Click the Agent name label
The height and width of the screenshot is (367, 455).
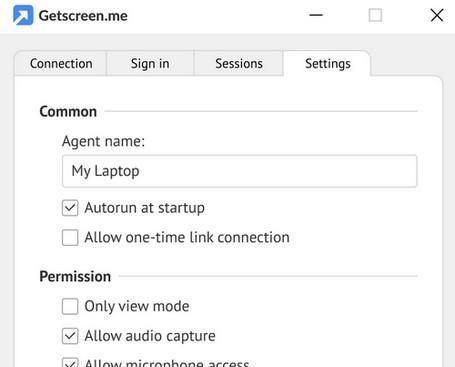(103, 141)
